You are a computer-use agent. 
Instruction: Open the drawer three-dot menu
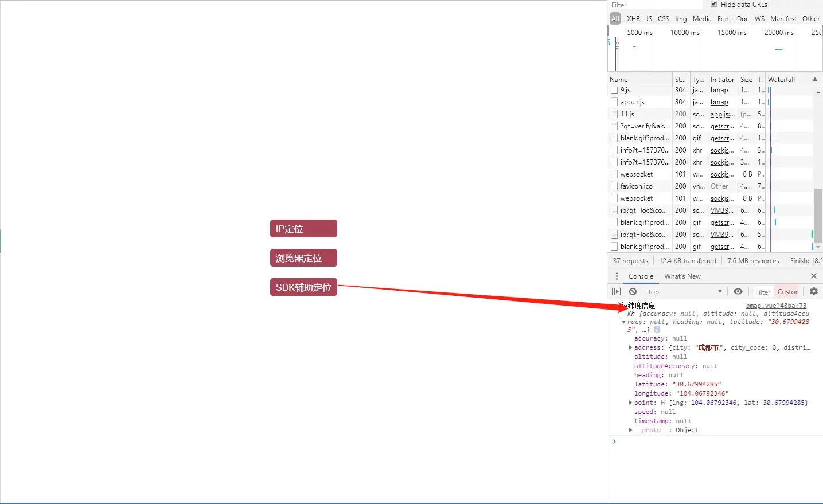click(617, 276)
